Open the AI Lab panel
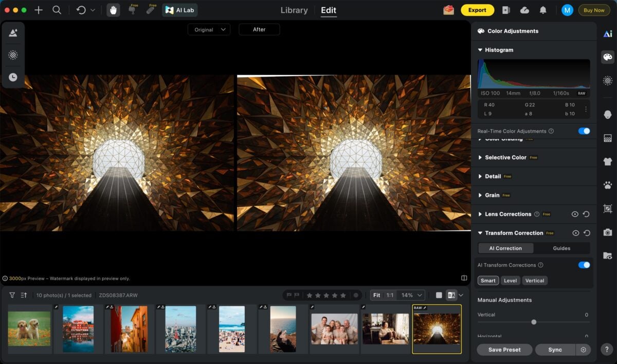Image resolution: width=617 pixels, height=364 pixels. pyautogui.click(x=180, y=10)
